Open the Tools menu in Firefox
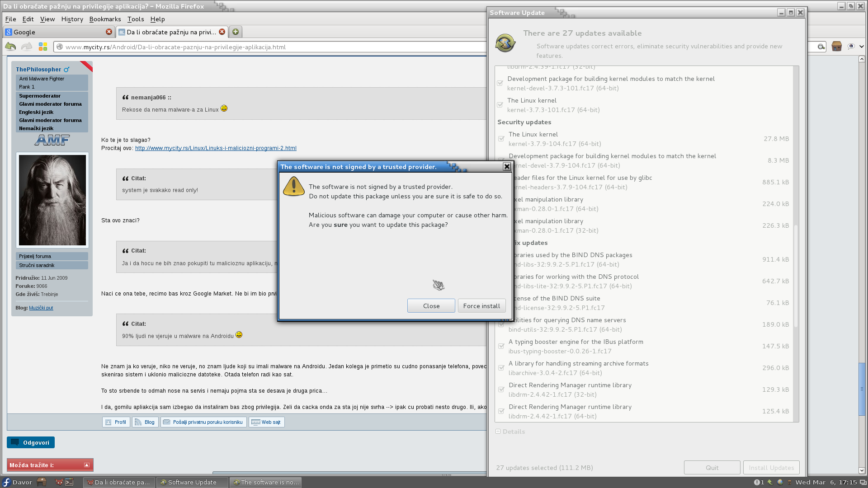The image size is (868, 488). pos(135,19)
